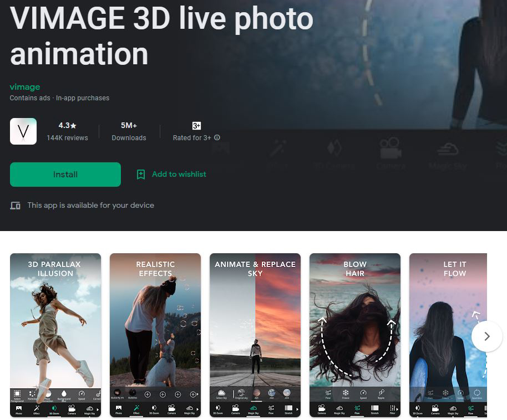Click the 'Rated for 3+' label
Image resolution: width=507 pixels, height=420 pixels.
point(192,137)
